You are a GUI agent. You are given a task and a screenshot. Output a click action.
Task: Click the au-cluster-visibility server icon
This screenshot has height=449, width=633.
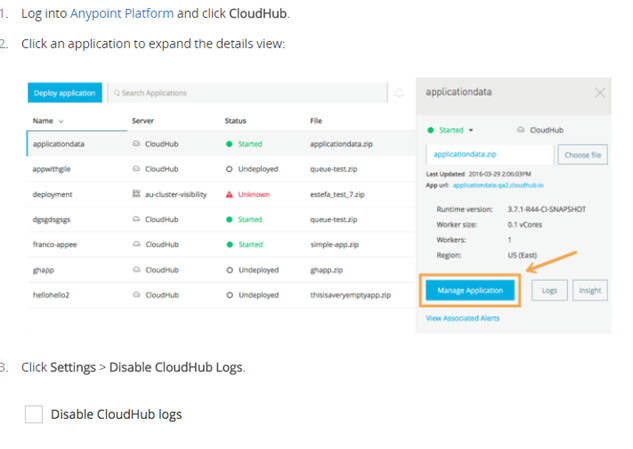136,194
